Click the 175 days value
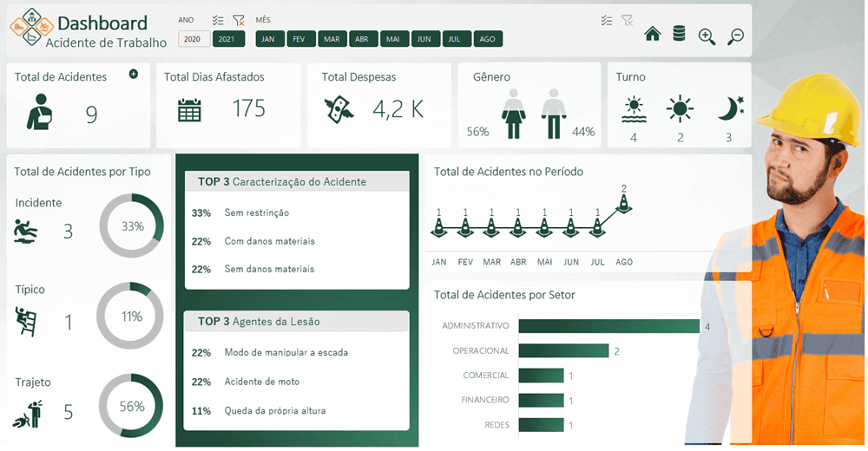 pyautogui.click(x=248, y=108)
